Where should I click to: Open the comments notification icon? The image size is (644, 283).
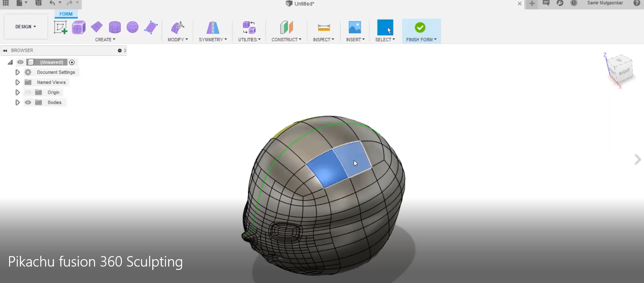pos(546,3)
